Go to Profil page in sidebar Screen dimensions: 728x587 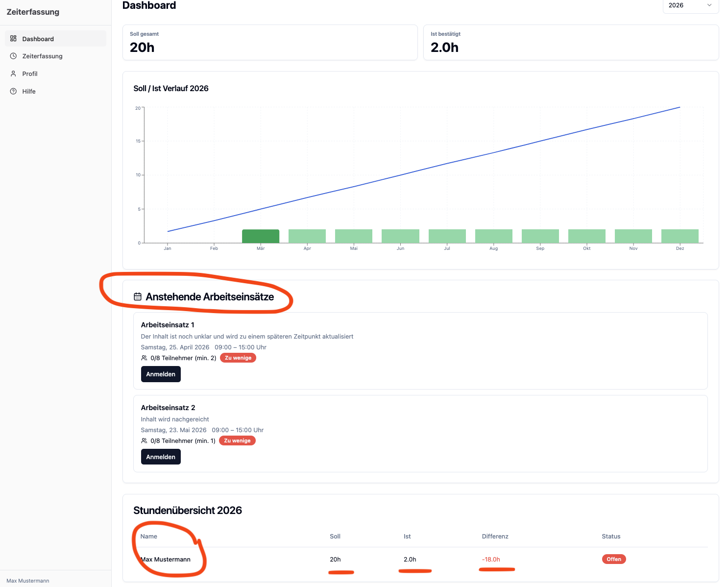click(30, 74)
